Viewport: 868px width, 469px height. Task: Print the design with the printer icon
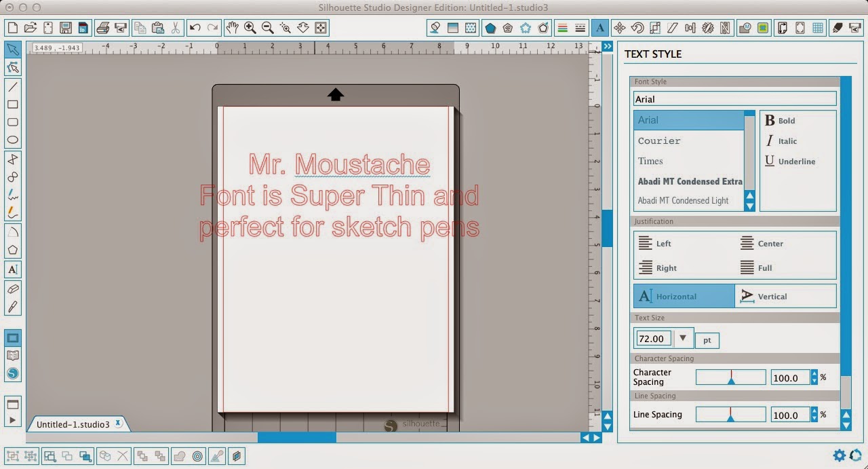(102, 28)
